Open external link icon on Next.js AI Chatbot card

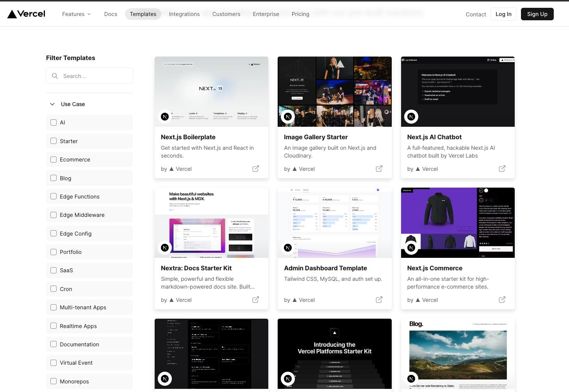(502, 169)
